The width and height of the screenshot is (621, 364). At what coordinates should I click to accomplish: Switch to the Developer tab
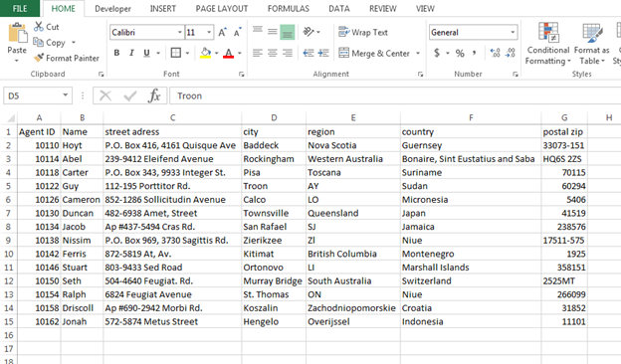tap(112, 9)
